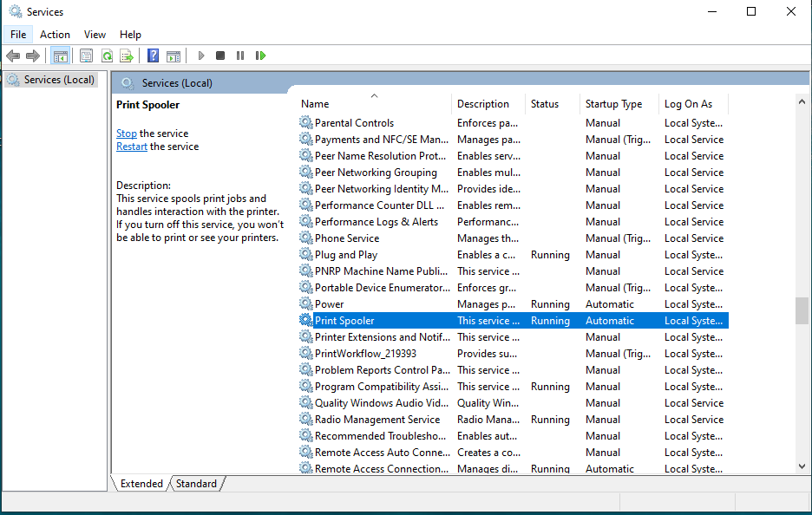Click the blue Help toolbar icon
The height and width of the screenshot is (515, 812).
coord(153,55)
